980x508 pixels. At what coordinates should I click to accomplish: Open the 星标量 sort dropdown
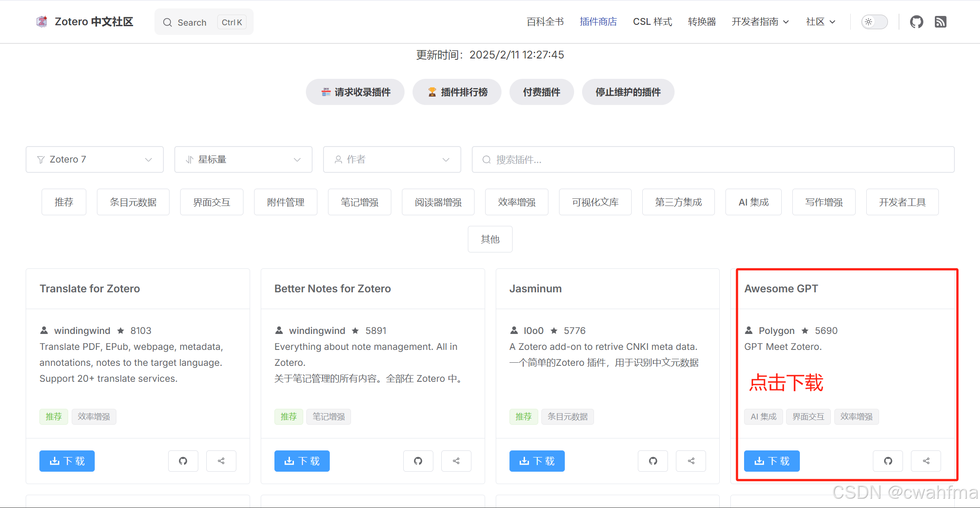point(243,159)
